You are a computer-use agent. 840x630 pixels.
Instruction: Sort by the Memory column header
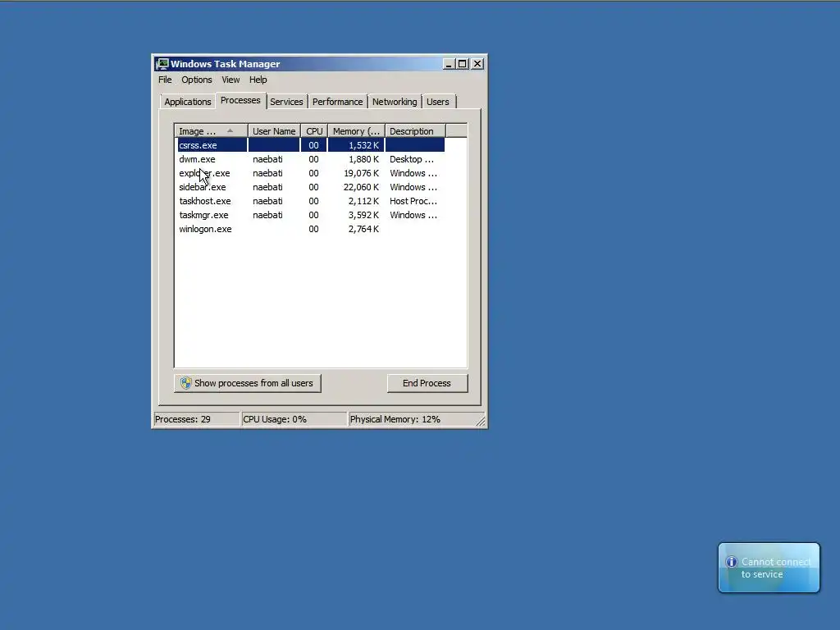356,131
